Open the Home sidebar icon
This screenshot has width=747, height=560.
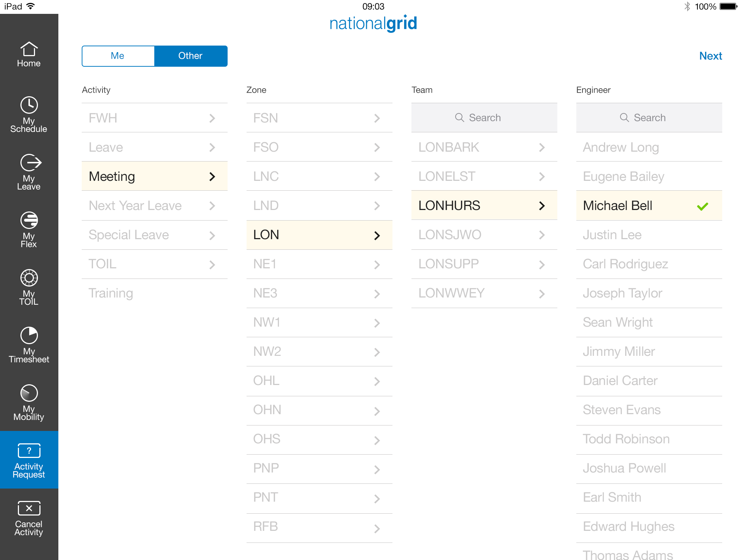[x=29, y=55]
